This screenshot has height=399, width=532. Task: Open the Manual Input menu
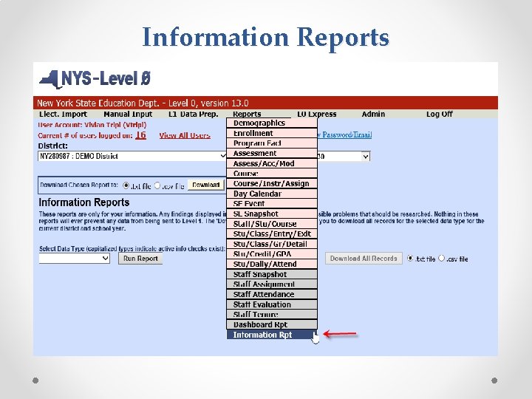point(128,114)
